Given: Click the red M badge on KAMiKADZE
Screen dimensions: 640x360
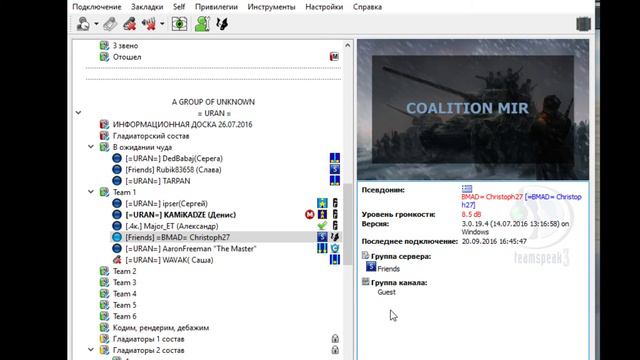Looking at the screenshot, I should 310,214.
